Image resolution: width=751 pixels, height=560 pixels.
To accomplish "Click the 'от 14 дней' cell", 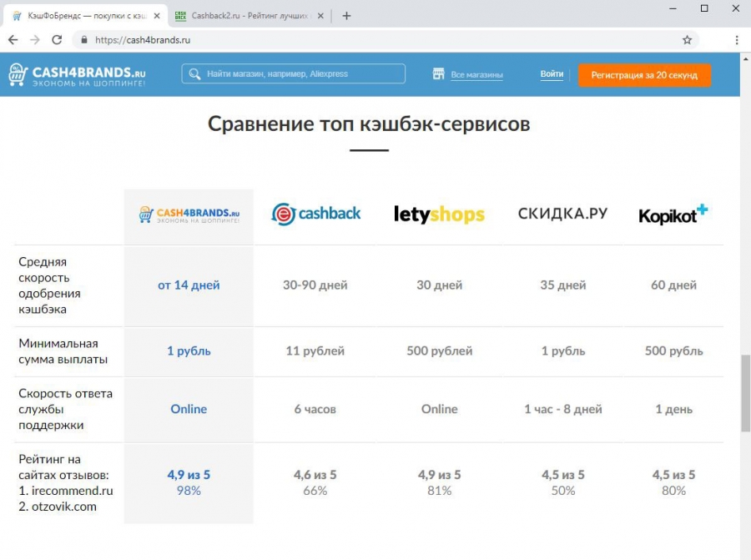I will click(189, 285).
